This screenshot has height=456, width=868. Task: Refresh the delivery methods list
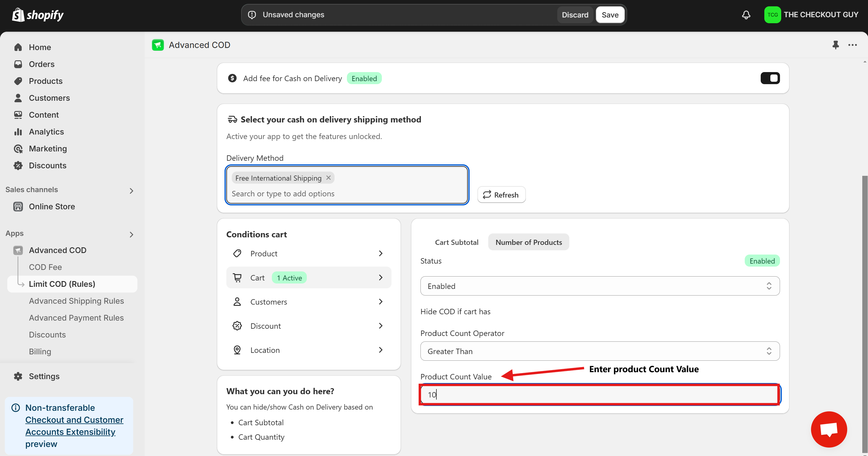pyautogui.click(x=501, y=195)
